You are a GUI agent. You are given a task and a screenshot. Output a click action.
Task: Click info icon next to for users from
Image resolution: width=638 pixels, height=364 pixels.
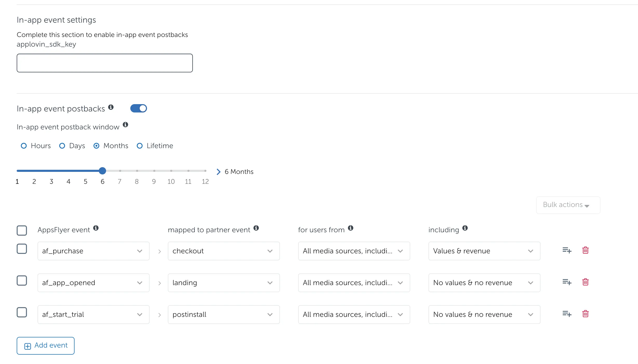tap(351, 228)
